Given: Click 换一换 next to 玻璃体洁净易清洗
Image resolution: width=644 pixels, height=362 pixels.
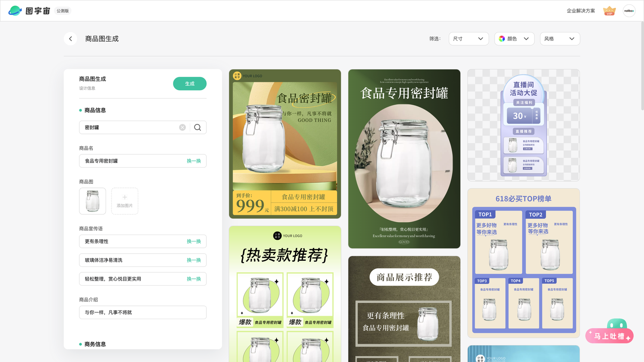Looking at the screenshot, I should click(194, 260).
